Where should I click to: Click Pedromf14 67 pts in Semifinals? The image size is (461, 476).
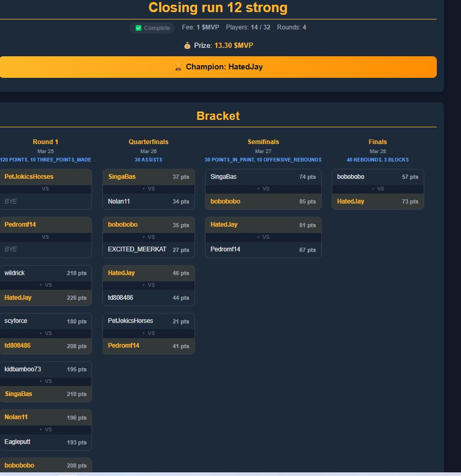(263, 249)
